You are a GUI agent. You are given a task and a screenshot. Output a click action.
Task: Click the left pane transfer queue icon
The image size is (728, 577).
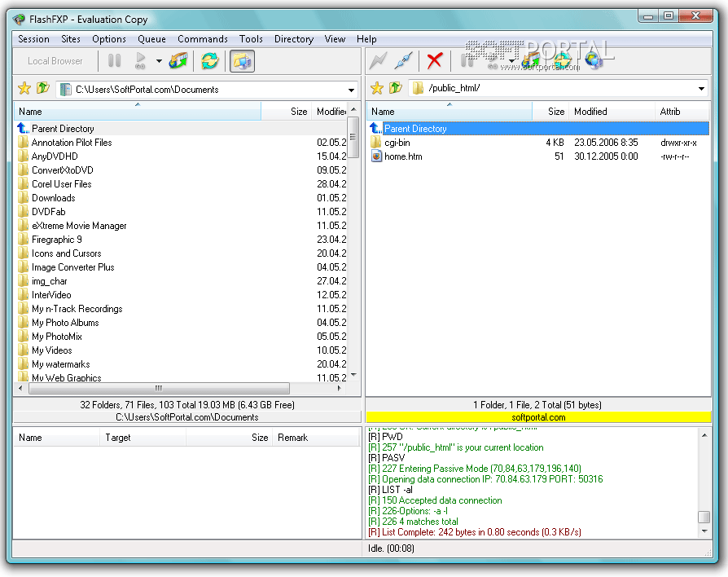(x=178, y=61)
